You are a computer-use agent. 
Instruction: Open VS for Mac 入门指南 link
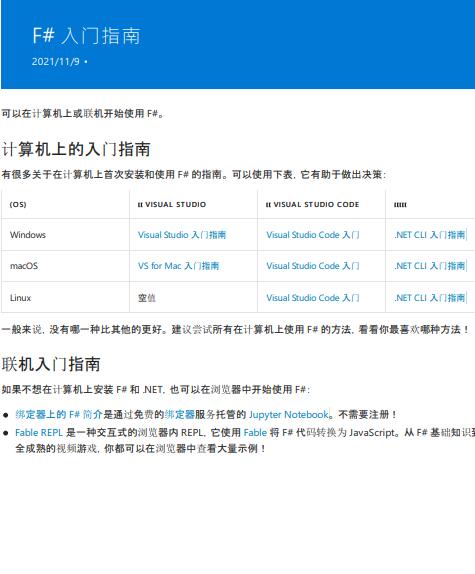(178, 266)
